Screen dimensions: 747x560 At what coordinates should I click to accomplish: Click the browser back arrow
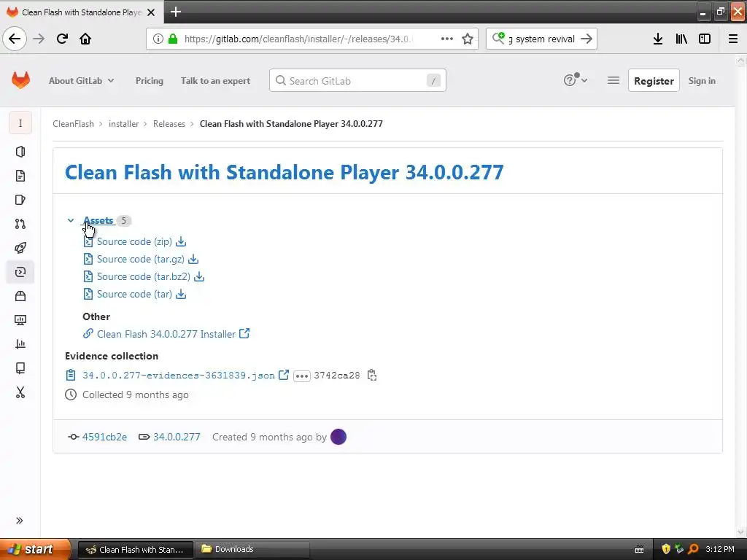(x=15, y=39)
